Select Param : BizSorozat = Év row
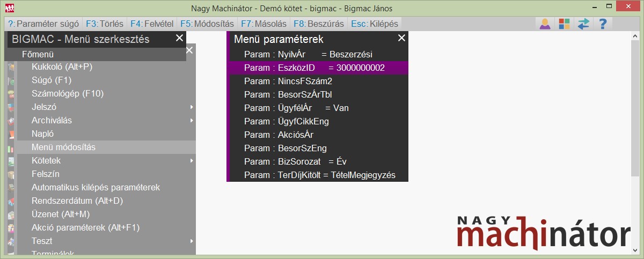 [x=319, y=161]
